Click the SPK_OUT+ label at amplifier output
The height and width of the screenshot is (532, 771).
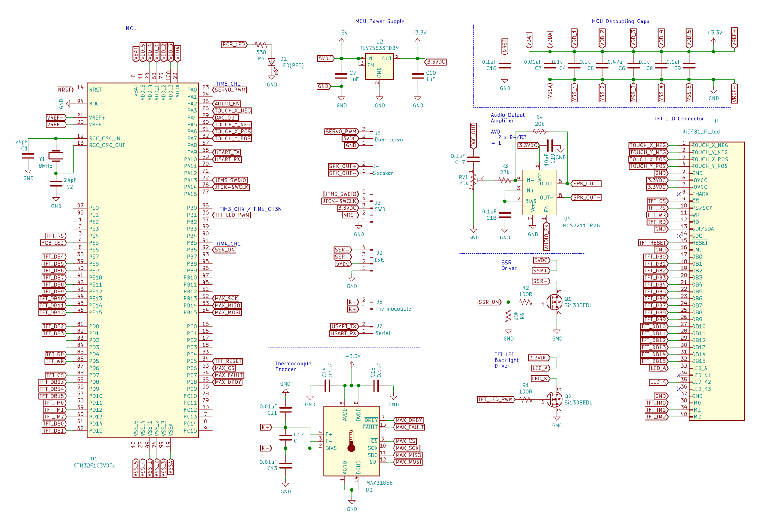click(586, 184)
